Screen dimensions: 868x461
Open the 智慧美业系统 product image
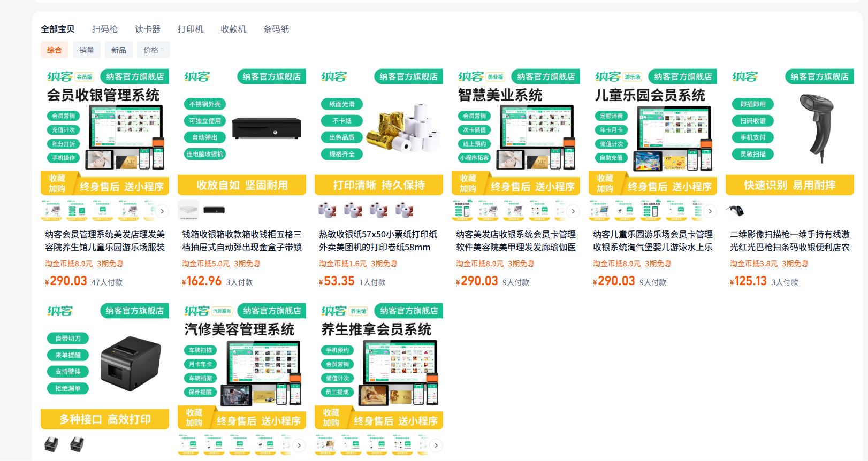click(516, 131)
